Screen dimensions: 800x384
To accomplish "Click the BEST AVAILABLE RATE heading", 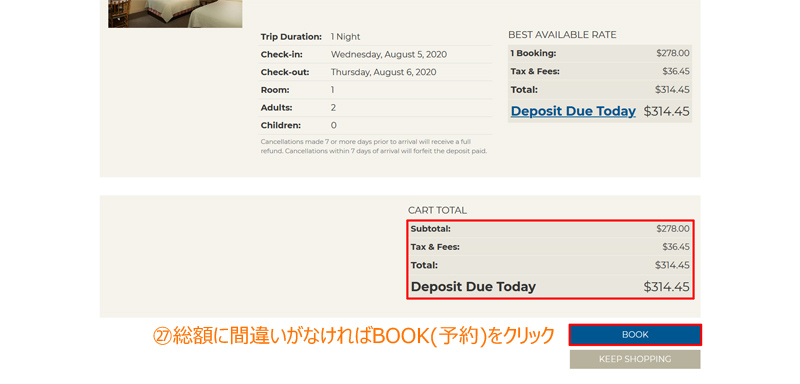I will click(562, 35).
